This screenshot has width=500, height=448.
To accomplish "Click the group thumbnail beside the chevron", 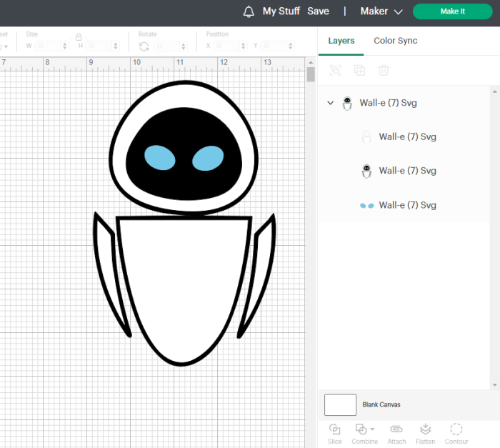I will [x=347, y=104].
